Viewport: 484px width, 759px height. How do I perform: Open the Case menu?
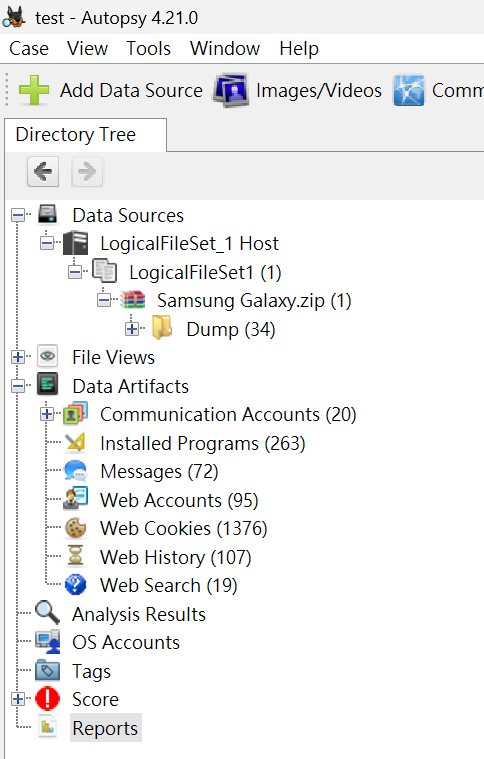point(29,48)
